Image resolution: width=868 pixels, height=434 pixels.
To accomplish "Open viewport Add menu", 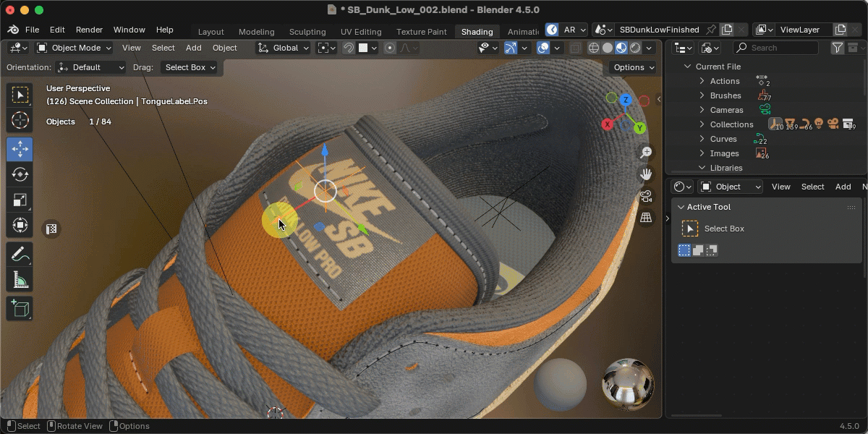I will [194, 48].
